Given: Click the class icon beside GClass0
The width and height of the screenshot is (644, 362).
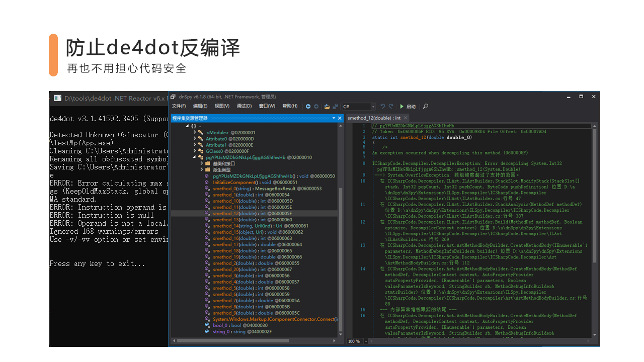Looking at the screenshot, I should tap(201, 151).
